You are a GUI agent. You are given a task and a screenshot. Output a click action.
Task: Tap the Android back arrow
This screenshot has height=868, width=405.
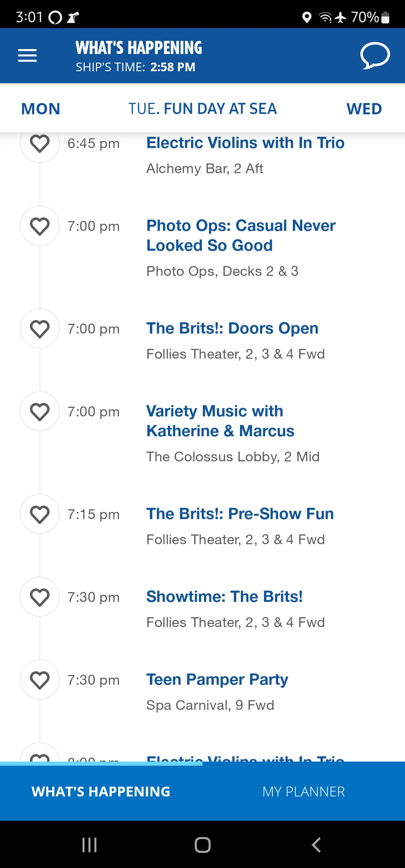click(x=316, y=845)
